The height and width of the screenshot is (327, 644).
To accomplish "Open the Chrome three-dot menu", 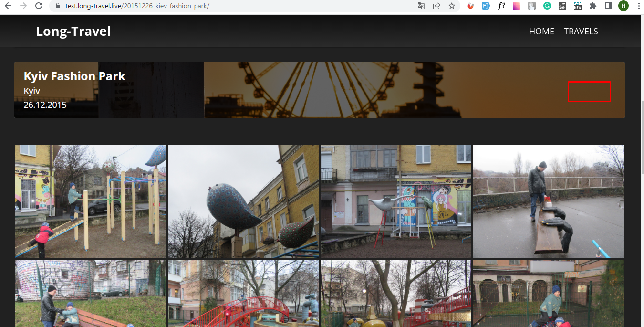I will pyautogui.click(x=638, y=6).
